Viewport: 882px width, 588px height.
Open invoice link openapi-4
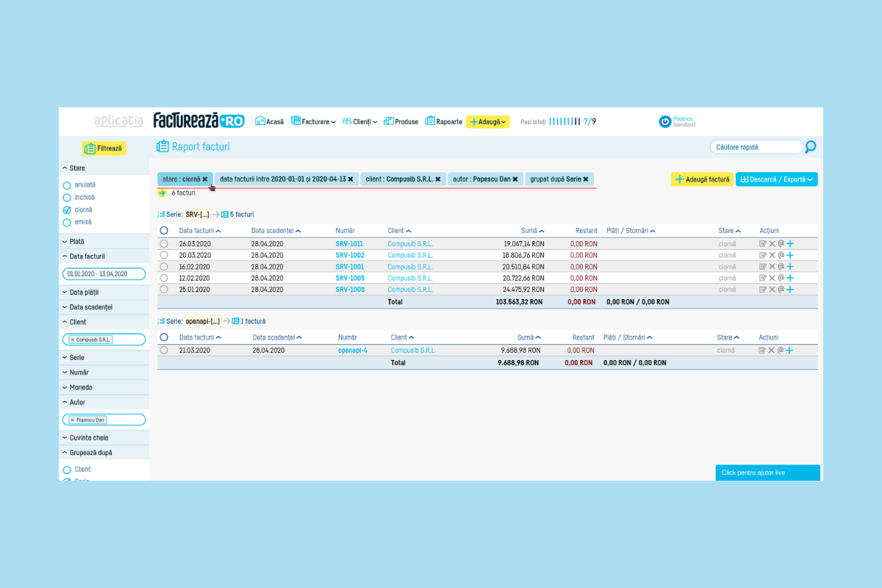(352, 351)
